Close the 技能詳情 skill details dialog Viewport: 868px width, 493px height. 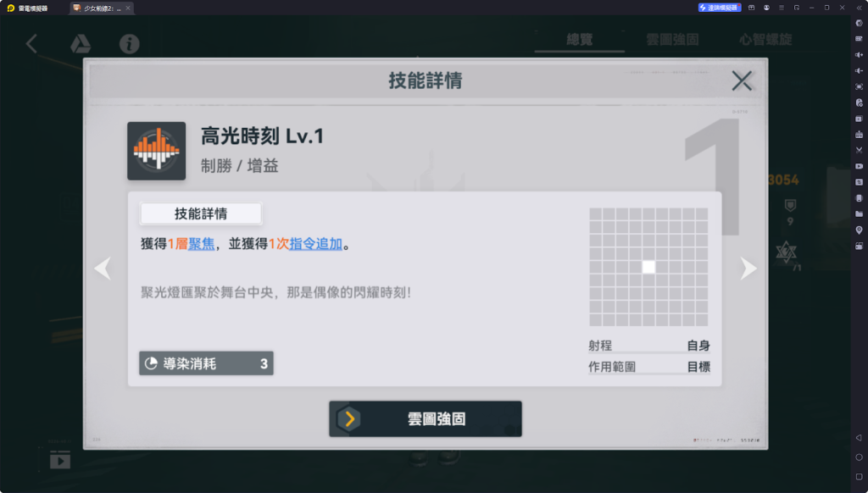[x=741, y=80]
